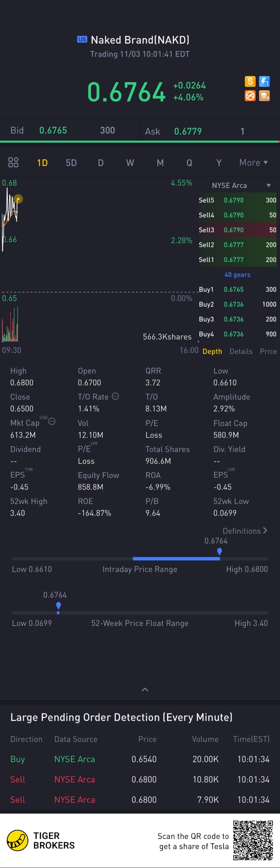Tap the Ask price 0.6779

(188, 131)
